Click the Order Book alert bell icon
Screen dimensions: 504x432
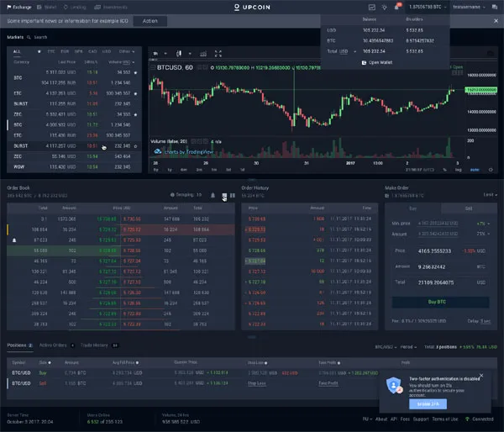coord(213,195)
